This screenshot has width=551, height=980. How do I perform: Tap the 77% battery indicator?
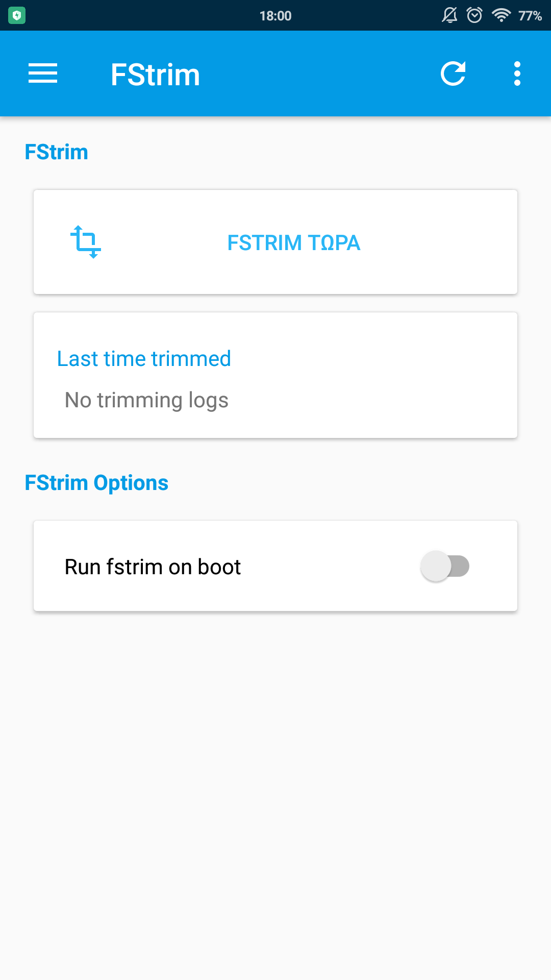[x=530, y=16]
